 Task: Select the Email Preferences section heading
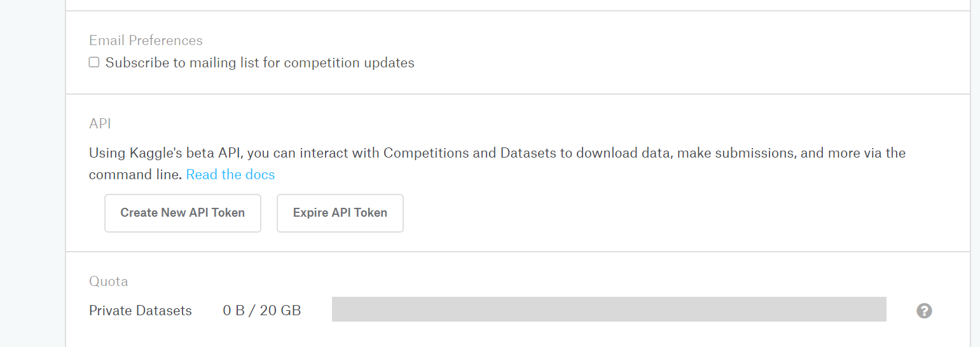click(x=146, y=41)
